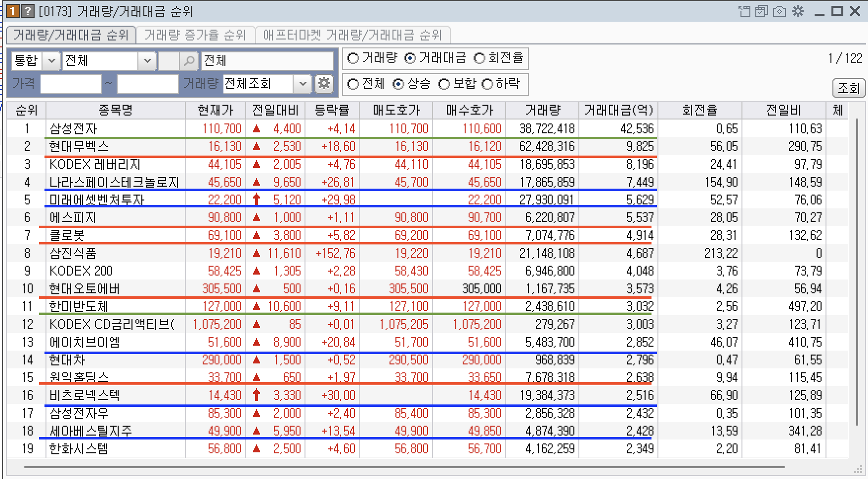Click the 등락률 column header
Viewport: 868px width, 479px height.
tap(332, 110)
